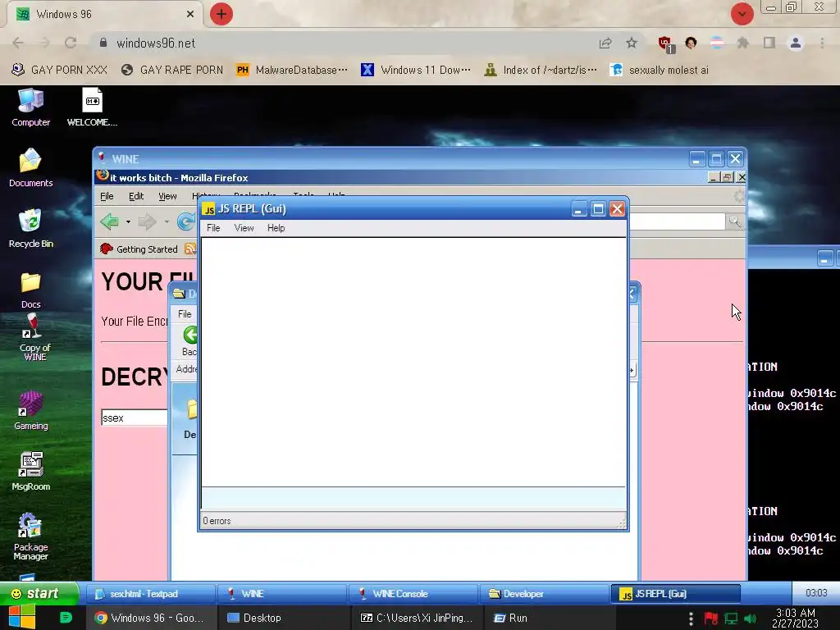
Task: Open the WELCOME markdown file icon
Action: [x=92, y=107]
